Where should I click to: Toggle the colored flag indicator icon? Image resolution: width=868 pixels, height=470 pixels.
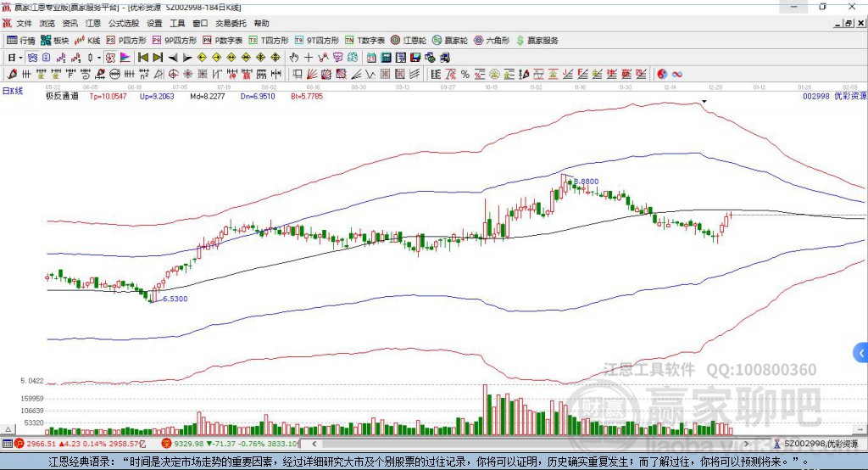click(x=125, y=58)
